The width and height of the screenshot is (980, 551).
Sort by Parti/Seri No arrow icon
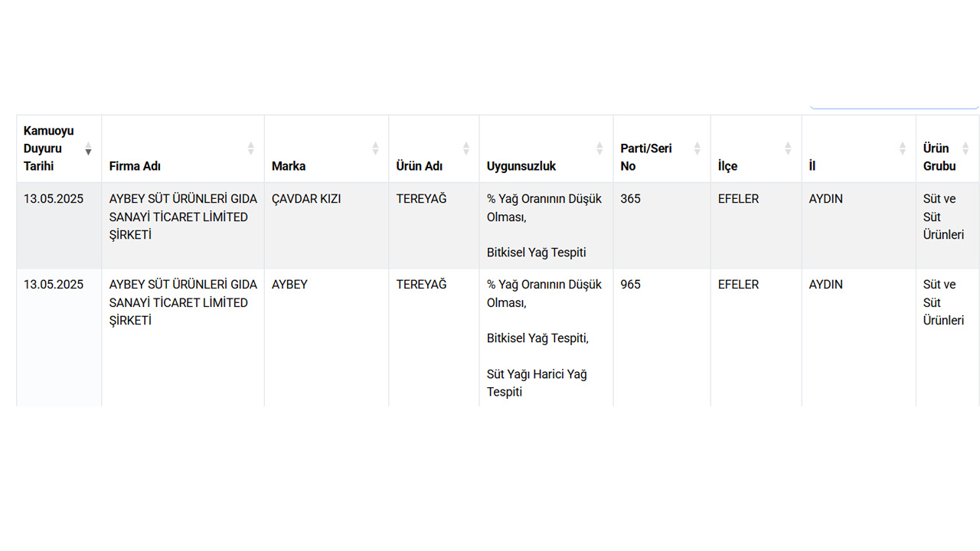697,148
